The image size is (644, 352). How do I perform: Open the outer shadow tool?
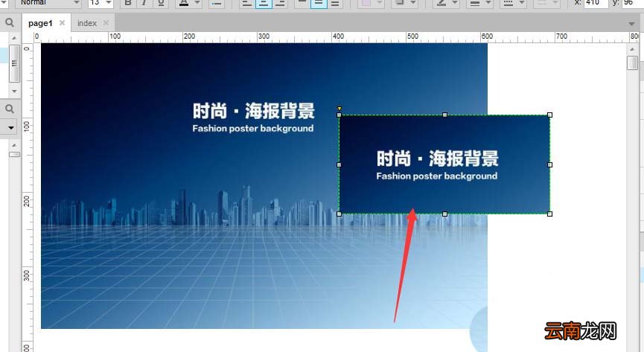pos(400,3)
